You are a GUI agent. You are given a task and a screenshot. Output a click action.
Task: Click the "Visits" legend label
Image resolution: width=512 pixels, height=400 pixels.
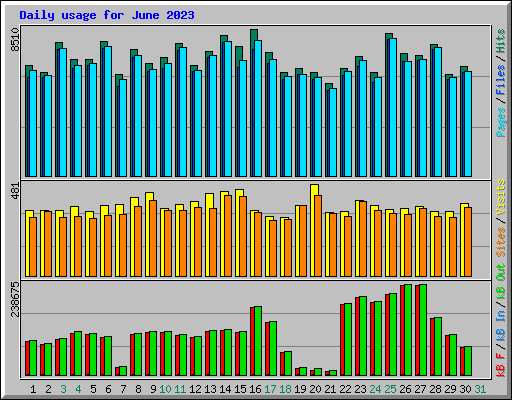(501, 197)
